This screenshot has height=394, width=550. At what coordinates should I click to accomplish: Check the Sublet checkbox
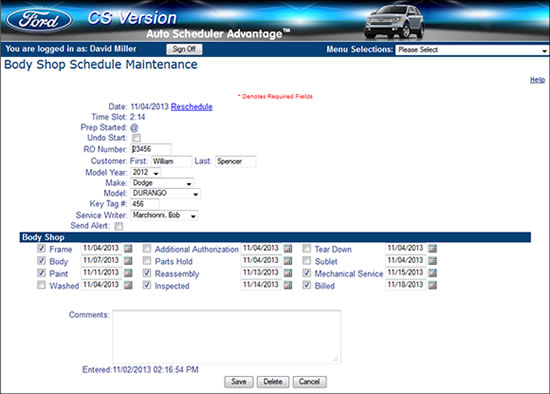(307, 261)
